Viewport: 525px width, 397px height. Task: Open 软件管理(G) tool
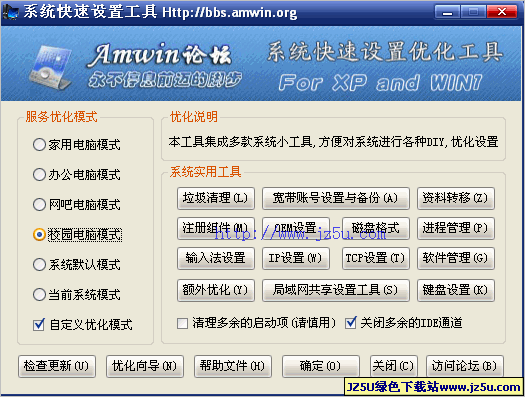(456, 258)
